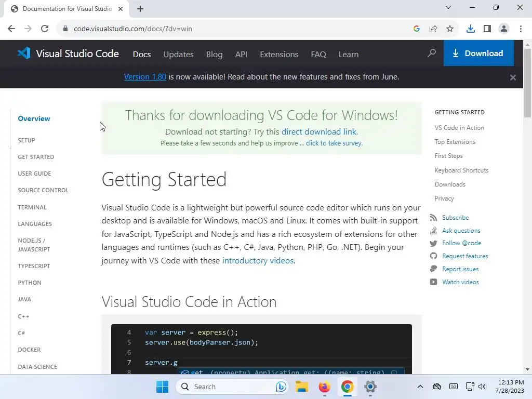Click the blue Download button
Viewport: 532px width, 399px height.
pos(478,53)
